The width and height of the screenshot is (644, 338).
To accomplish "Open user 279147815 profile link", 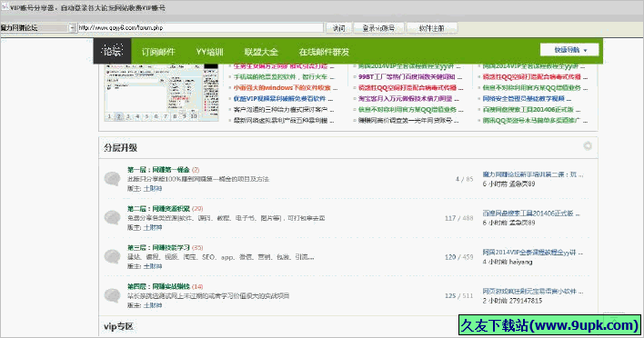I will [526, 301].
